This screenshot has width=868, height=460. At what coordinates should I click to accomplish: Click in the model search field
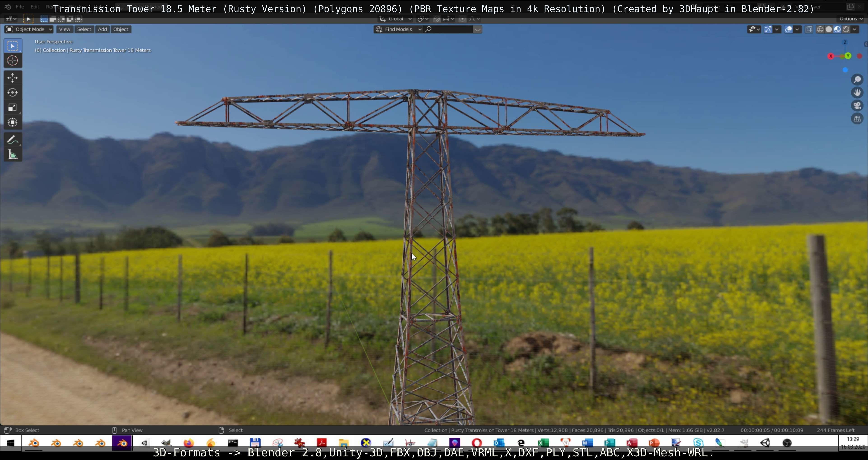pos(448,29)
